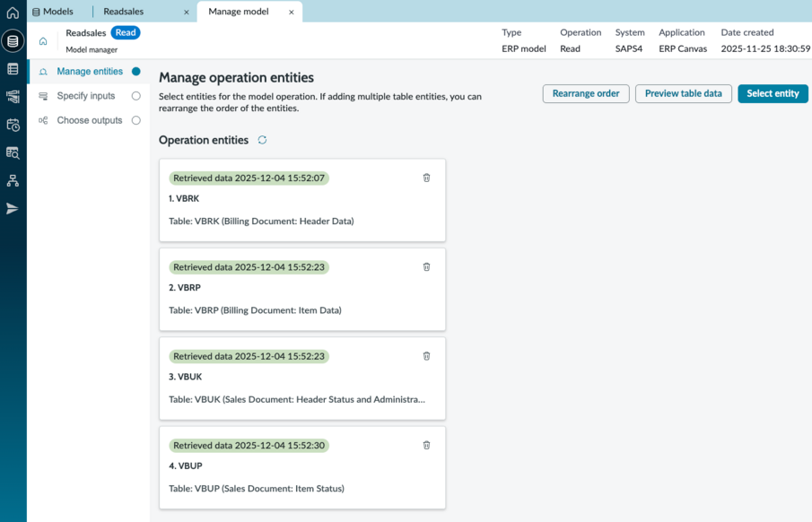Refresh the Operation entities list
The width and height of the screenshot is (812, 522).
coord(263,140)
